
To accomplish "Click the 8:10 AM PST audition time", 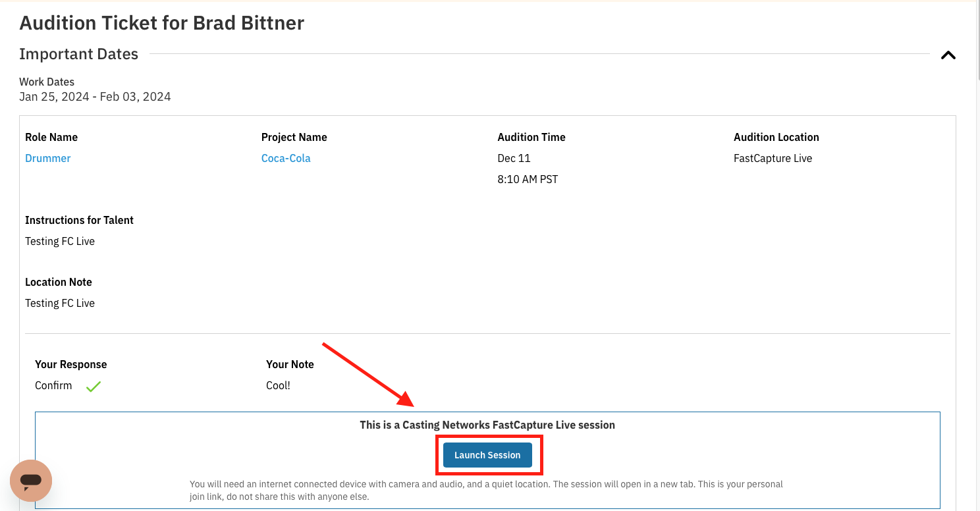I will pos(528,179).
